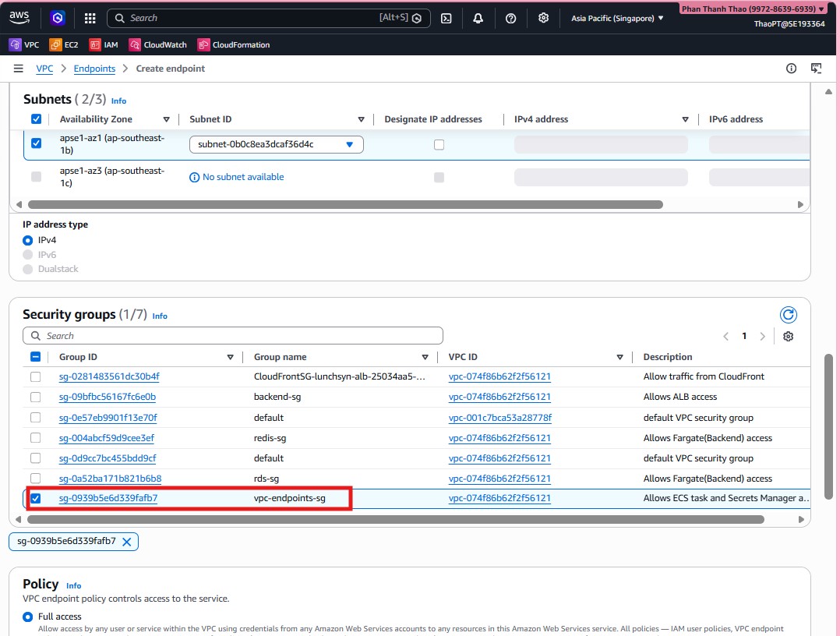Open security groups table preferences gear
This screenshot has height=636, width=840.
[789, 336]
